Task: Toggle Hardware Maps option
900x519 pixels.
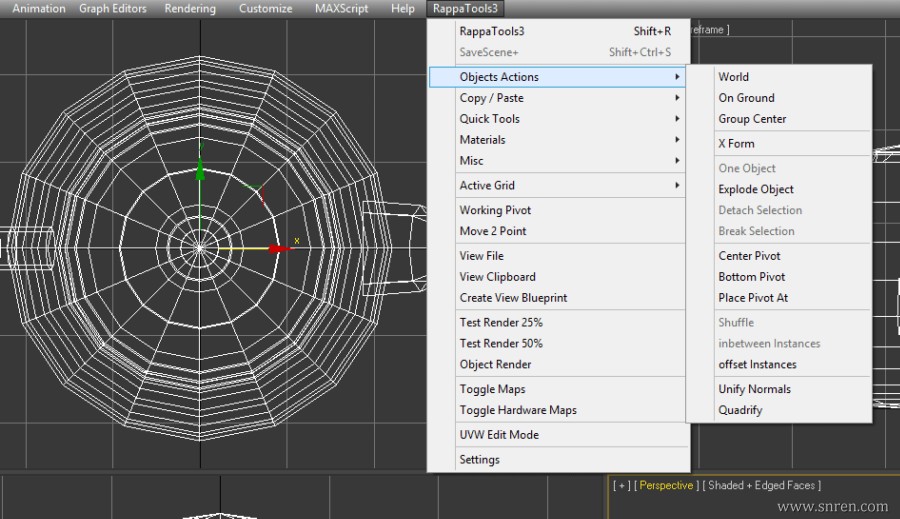Action: (518, 410)
